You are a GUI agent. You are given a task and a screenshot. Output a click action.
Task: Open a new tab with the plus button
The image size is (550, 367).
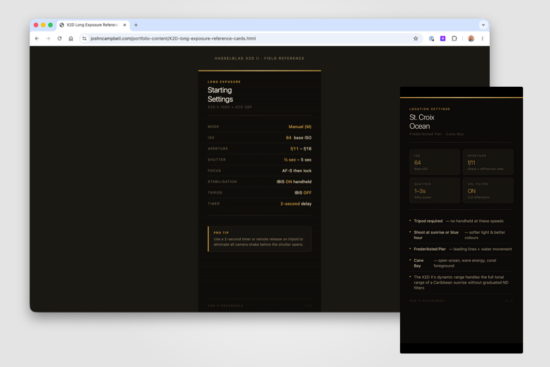136,25
